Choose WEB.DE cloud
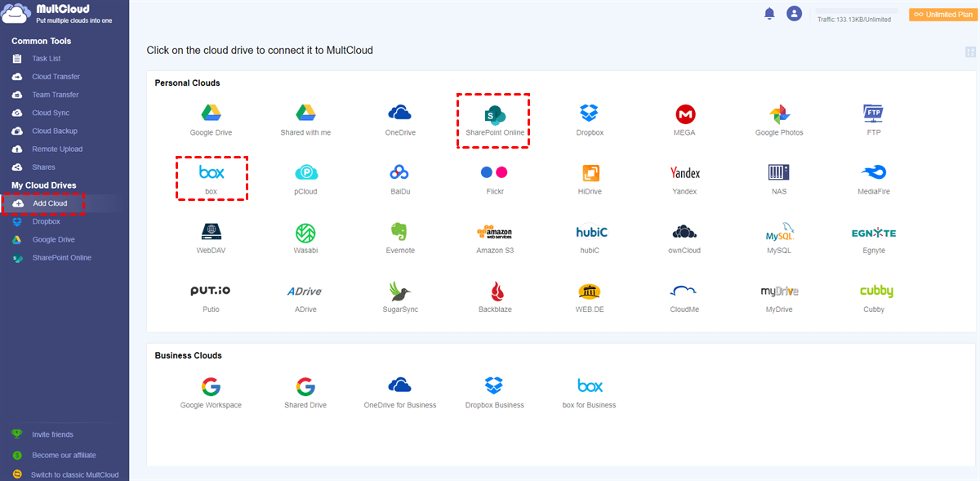Image resolution: width=980 pixels, height=481 pixels. tap(590, 296)
